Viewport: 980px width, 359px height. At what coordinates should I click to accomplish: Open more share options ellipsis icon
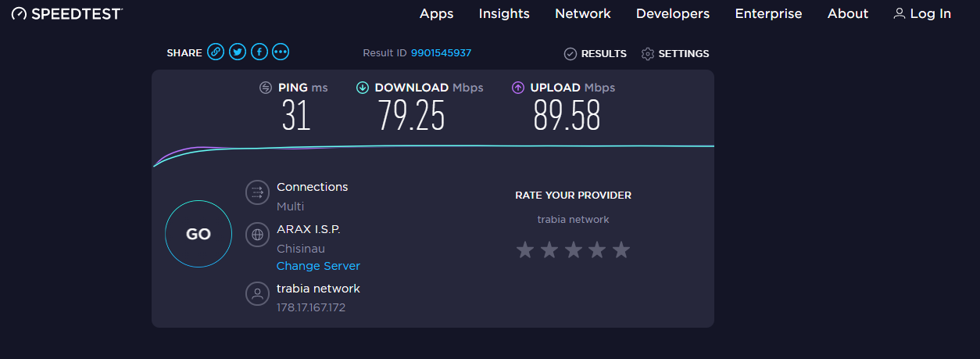(x=281, y=52)
